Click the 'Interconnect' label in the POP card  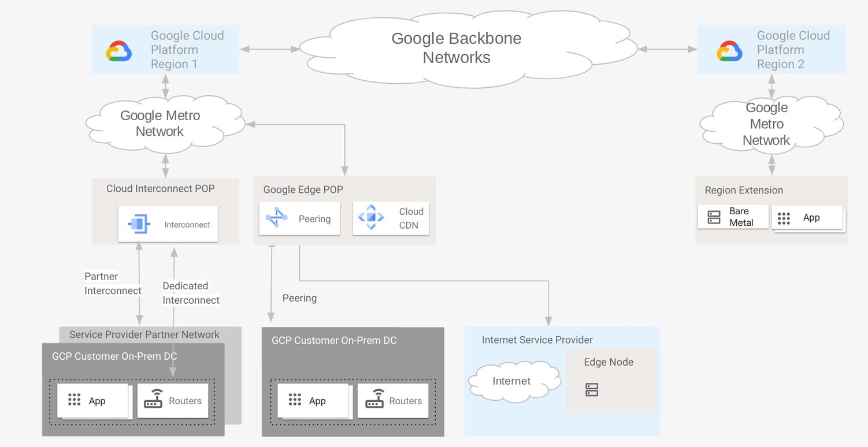tap(187, 225)
